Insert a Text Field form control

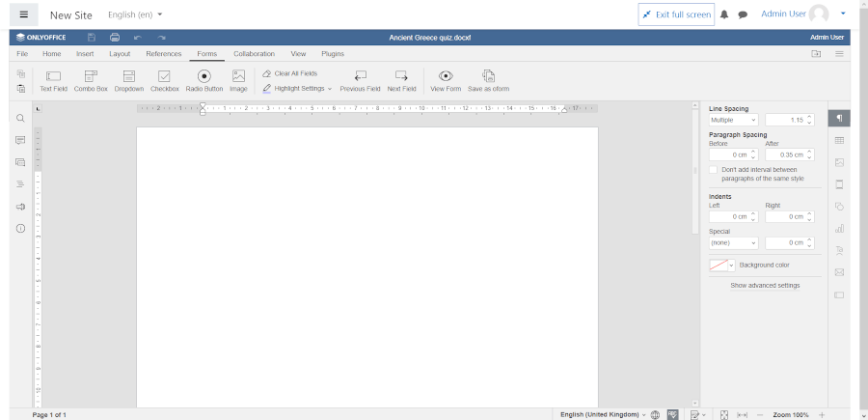(x=53, y=81)
